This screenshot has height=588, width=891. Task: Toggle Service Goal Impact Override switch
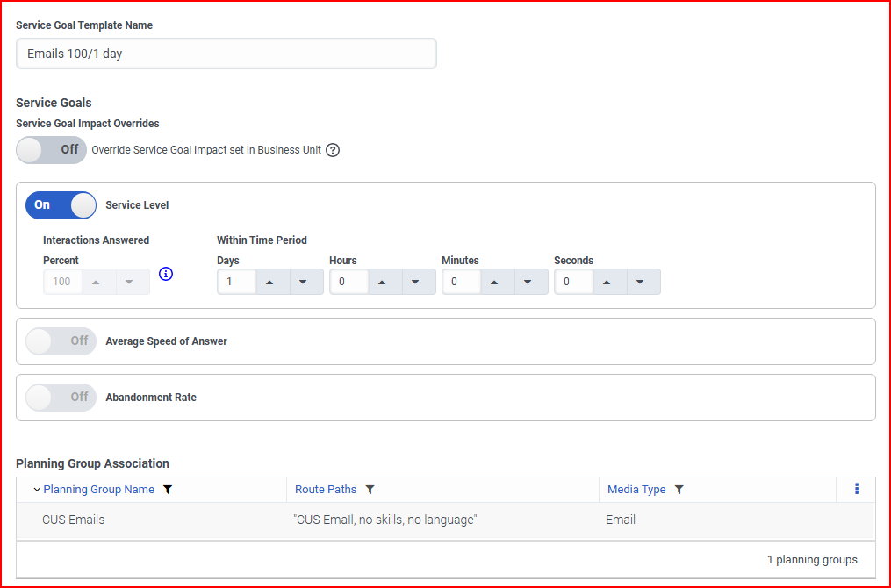[x=52, y=150]
